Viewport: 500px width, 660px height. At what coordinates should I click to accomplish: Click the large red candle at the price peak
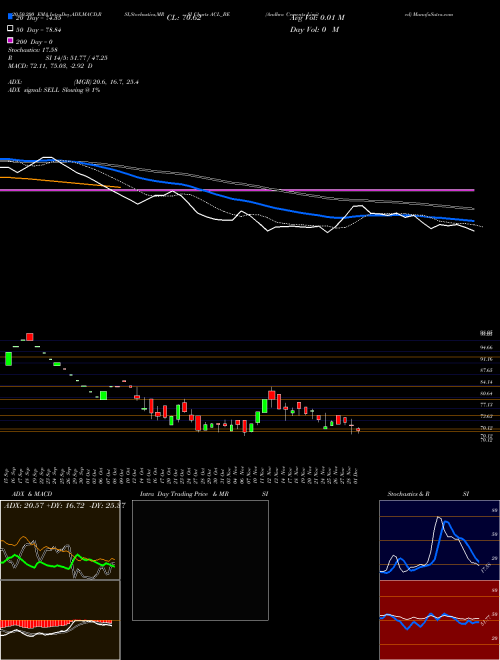point(29,337)
